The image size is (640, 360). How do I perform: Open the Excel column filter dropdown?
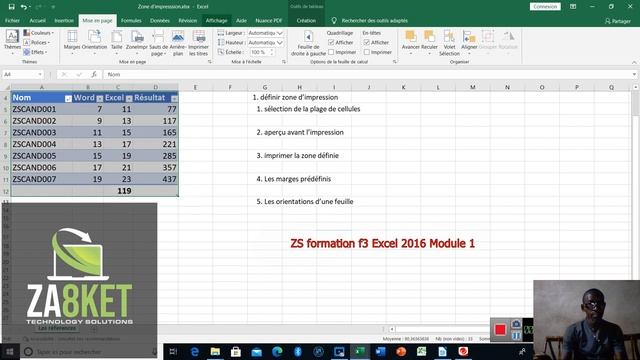tap(129, 98)
